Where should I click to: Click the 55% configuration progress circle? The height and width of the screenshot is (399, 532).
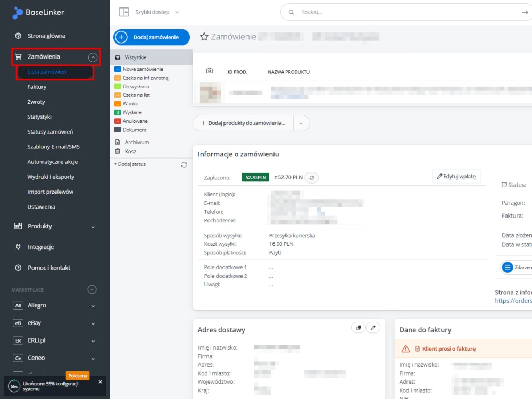[x=14, y=386]
